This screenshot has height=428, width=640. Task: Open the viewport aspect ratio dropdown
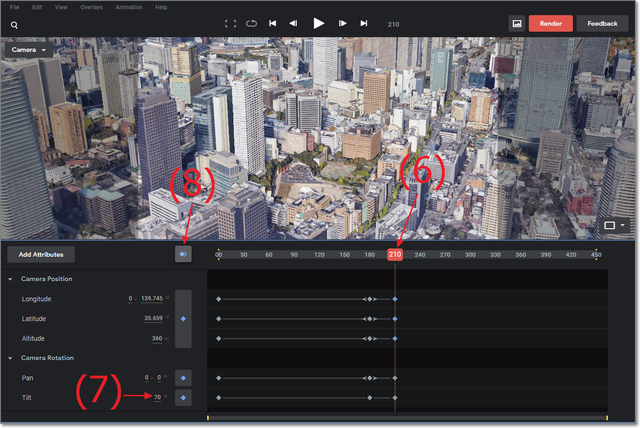(x=614, y=226)
